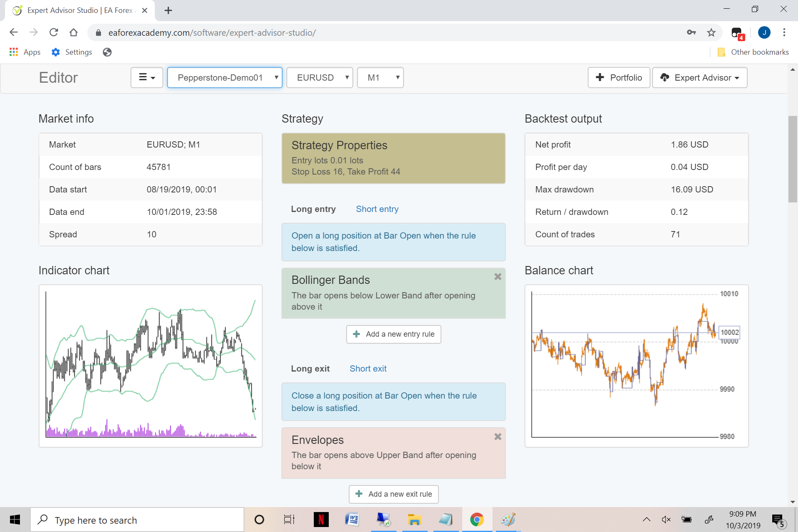The height and width of the screenshot is (532, 798).
Task: Open File Explorer from the taskbar
Action: pyautogui.click(x=414, y=520)
